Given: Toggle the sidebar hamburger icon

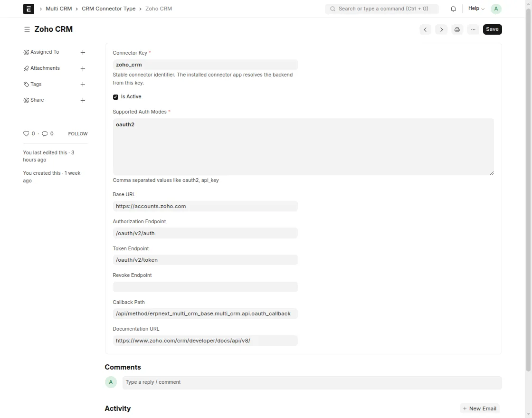Looking at the screenshot, I should 27,29.
